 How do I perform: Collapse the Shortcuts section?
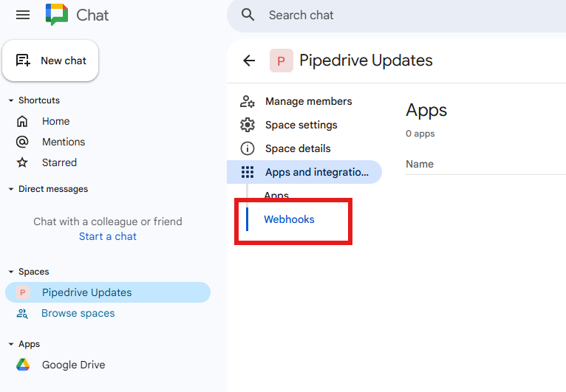11,100
